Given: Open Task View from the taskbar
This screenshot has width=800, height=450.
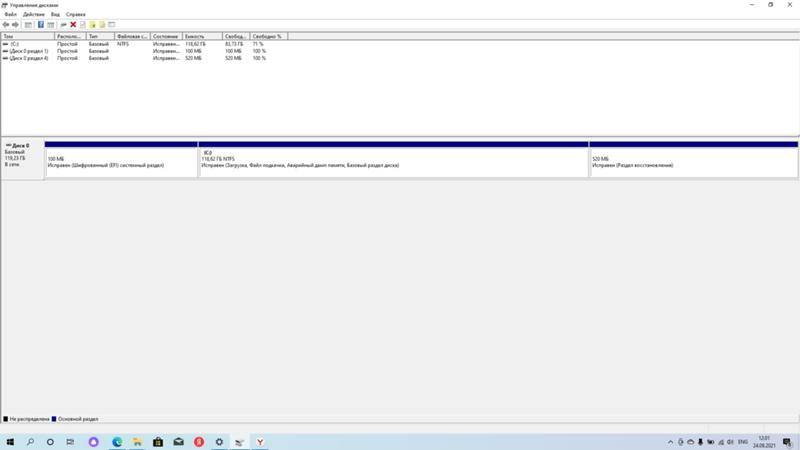Looking at the screenshot, I should tap(70, 442).
